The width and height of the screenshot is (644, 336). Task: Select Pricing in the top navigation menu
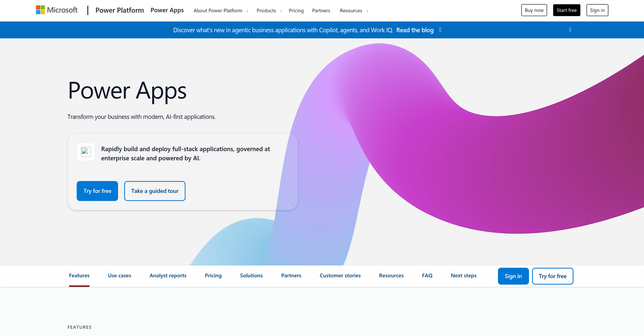point(296,10)
